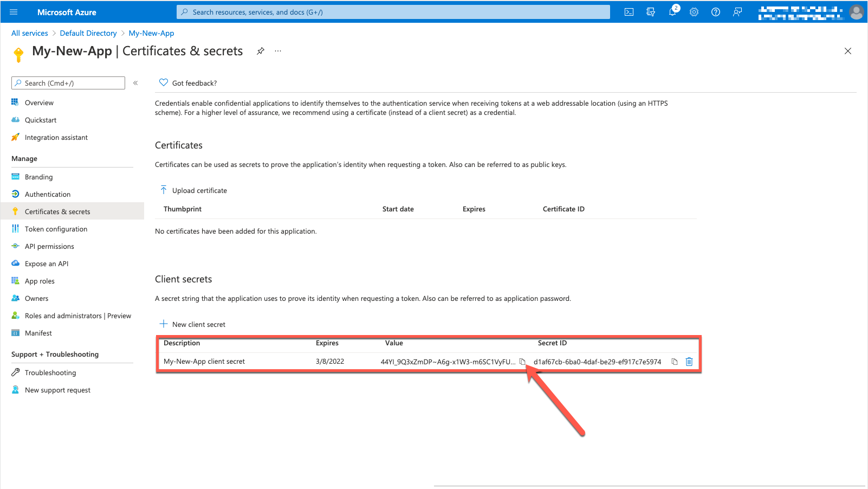Focus the sidebar Search (Cmd+/) field
This screenshot has width=868, height=489.
point(68,83)
